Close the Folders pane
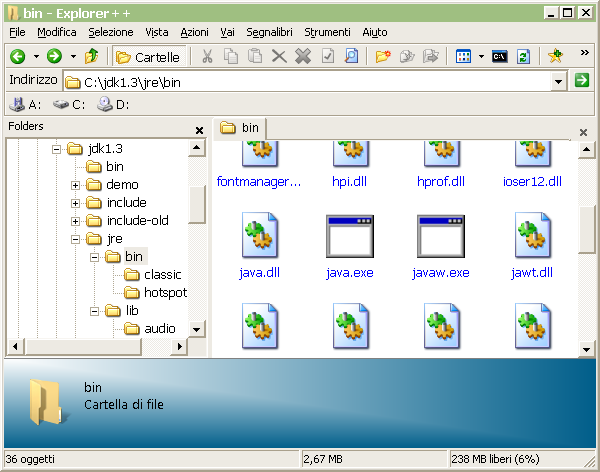This screenshot has width=600, height=472. click(x=199, y=131)
